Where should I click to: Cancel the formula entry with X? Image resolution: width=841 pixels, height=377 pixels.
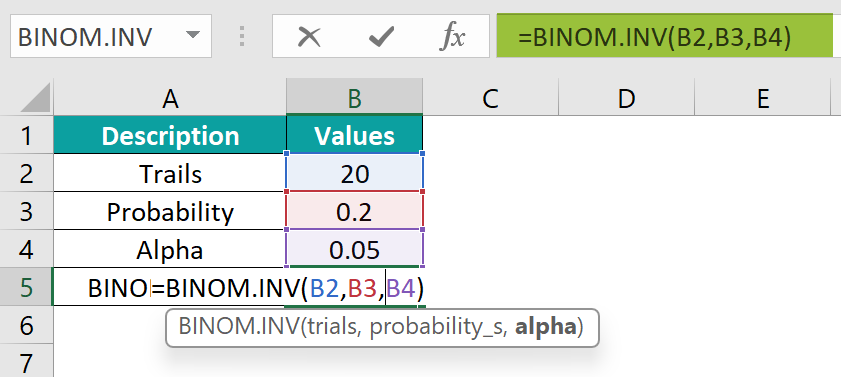coord(309,37)
